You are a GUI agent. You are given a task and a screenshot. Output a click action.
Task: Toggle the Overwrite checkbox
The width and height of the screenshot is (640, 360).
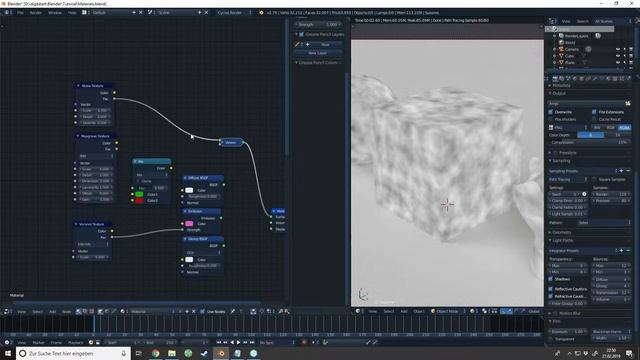click(x=551, y=112)
